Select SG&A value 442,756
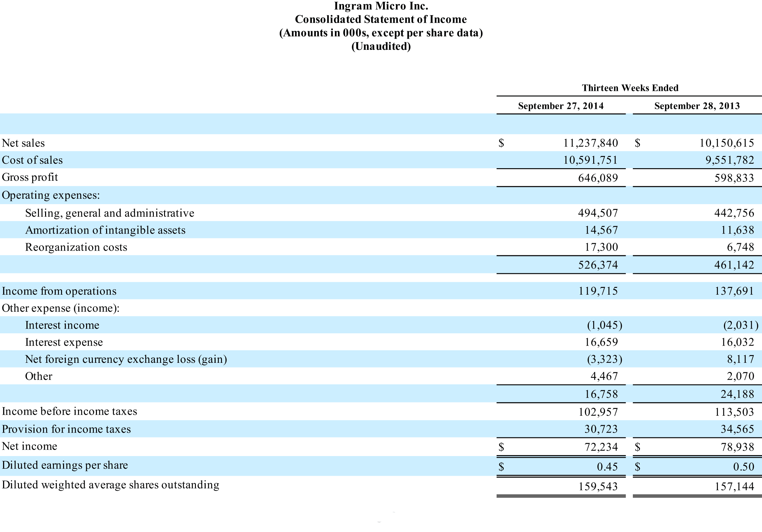This screenshot has width=762, height=532. (x=735, y=213)
